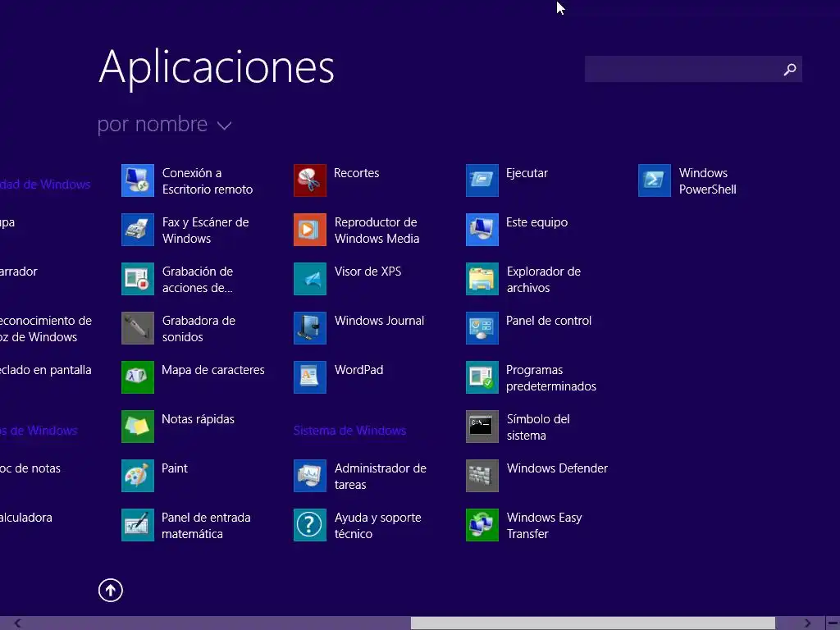
Task: Open Reproductor de Windows Media icon
Action: [310, 230]
